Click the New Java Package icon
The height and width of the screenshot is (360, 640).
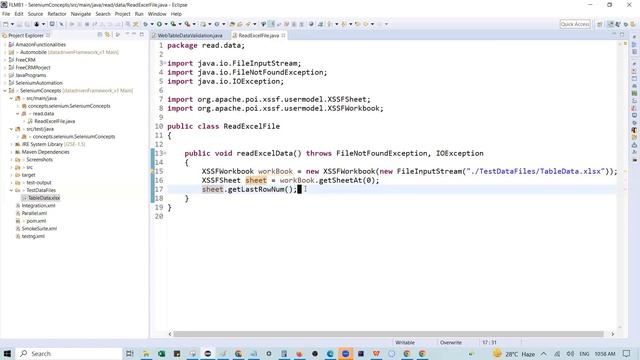click(203, 24)
